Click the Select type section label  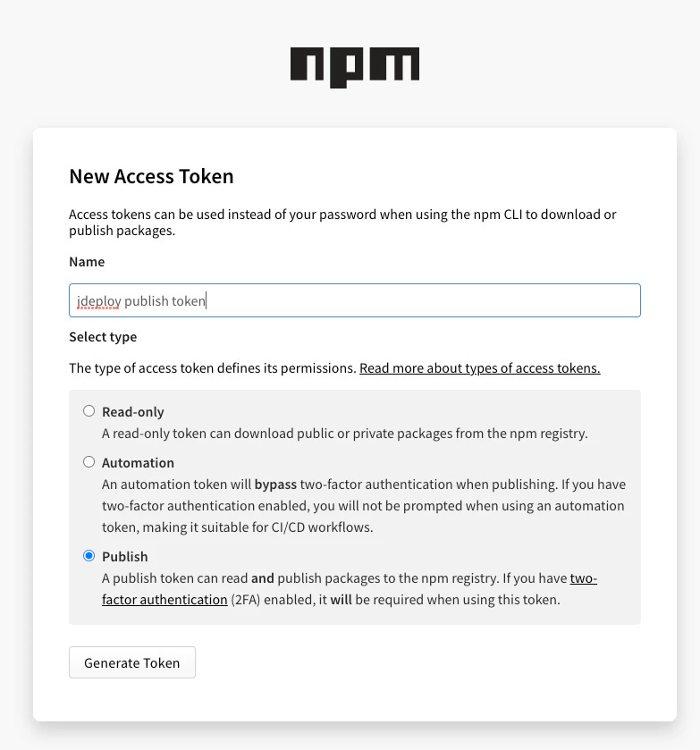[x=102, y=337]
